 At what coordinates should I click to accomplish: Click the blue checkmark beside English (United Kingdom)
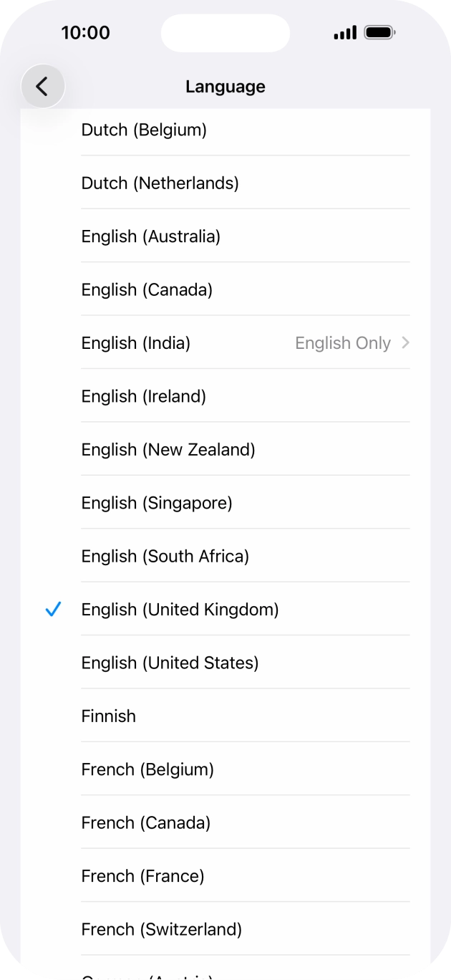pyautogui.click(x=52, y=609)
